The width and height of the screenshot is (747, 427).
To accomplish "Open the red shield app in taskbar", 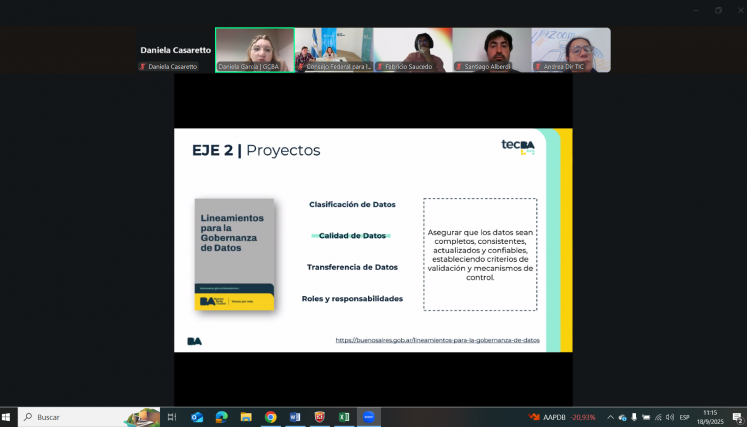I will [x=320, y=417].
